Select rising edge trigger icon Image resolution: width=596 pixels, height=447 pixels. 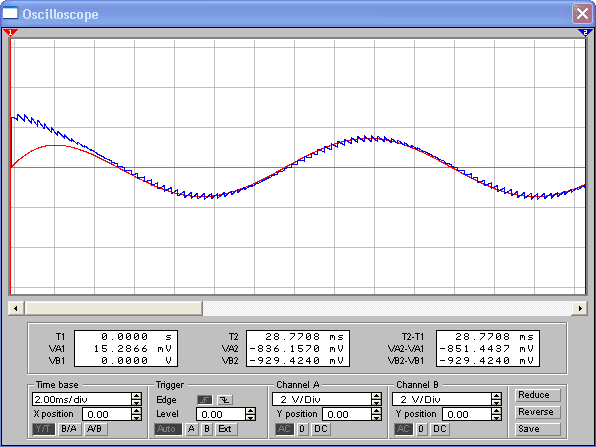205,400
